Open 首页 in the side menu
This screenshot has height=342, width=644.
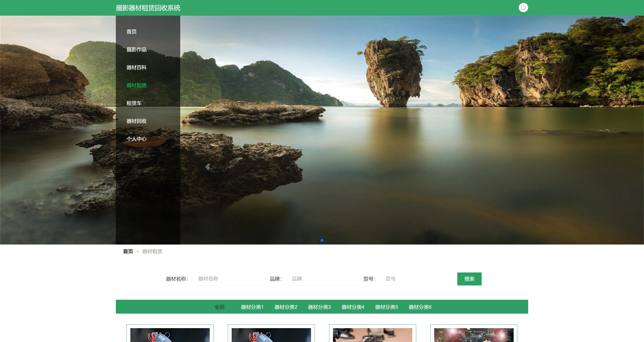click(x=131, y=32)
